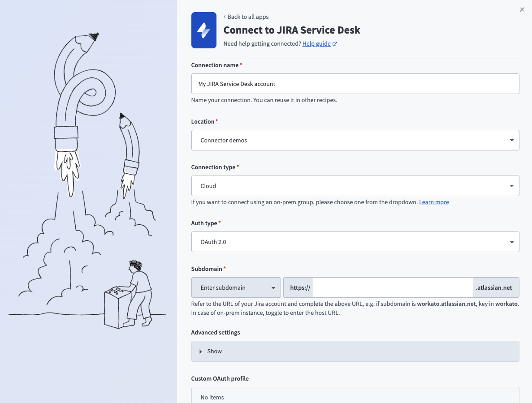
Task: Click the empty subdomain text field
Action: click(x=393, y=287)
